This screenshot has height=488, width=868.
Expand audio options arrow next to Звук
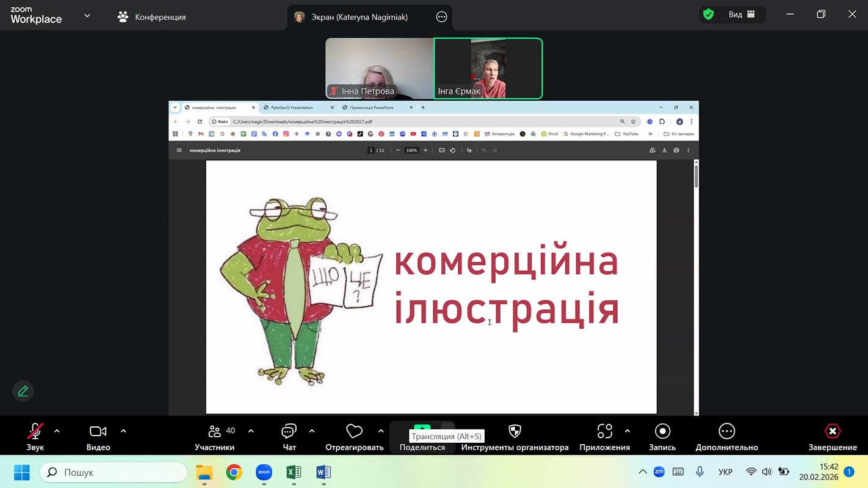click(x=57, y=431)
